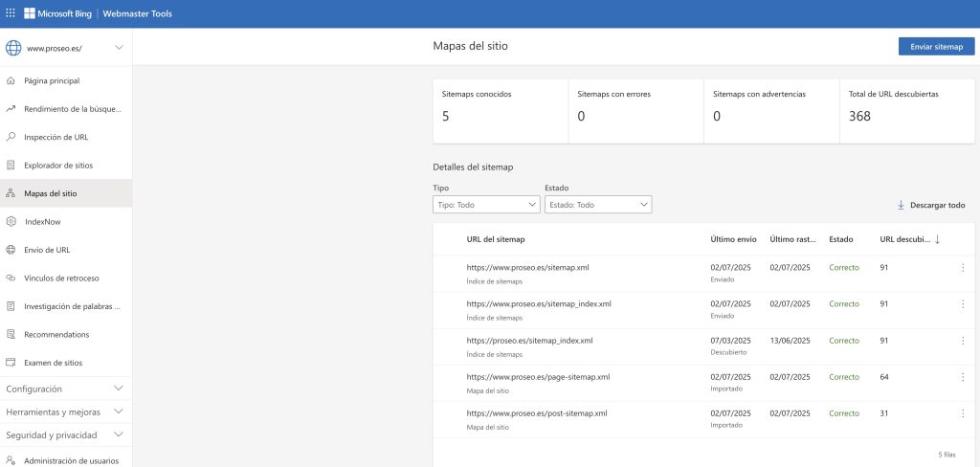The image size is (980, 467).
Task: Open more options for page-sitemap.xml row
Action: point(963,377)
